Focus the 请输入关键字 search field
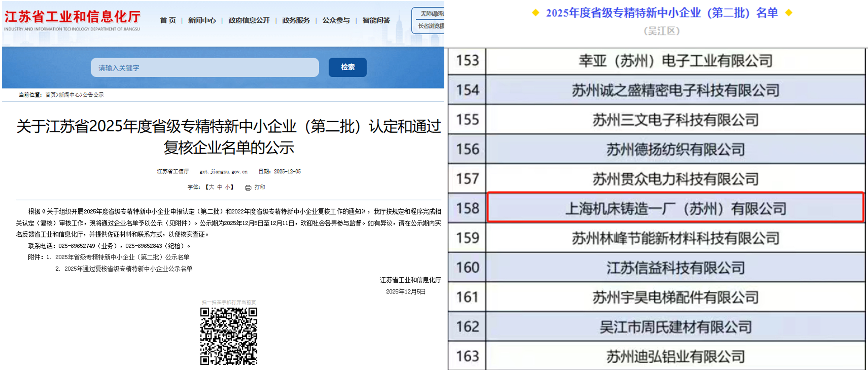The image size is (868, 370). [204, 68]
